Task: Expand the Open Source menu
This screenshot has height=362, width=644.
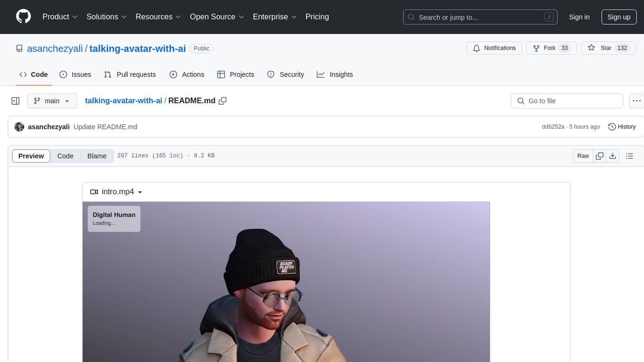Action: pyautogui.click(x=217, y=17)
